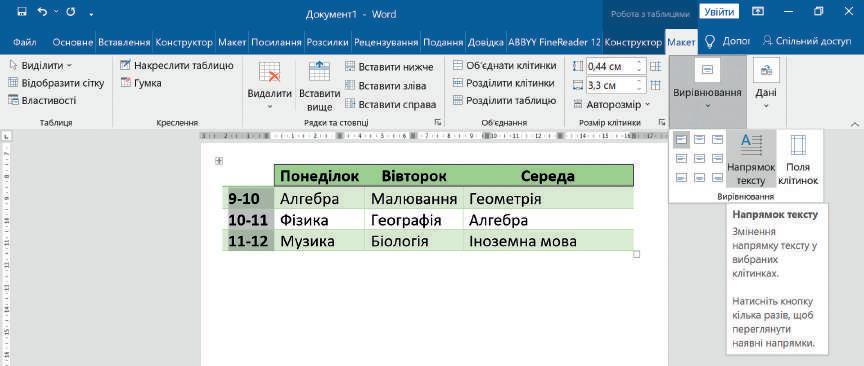Click the Redo arrow in the Quick Access Toolbar
864x366 pixels.
(71, 12)
